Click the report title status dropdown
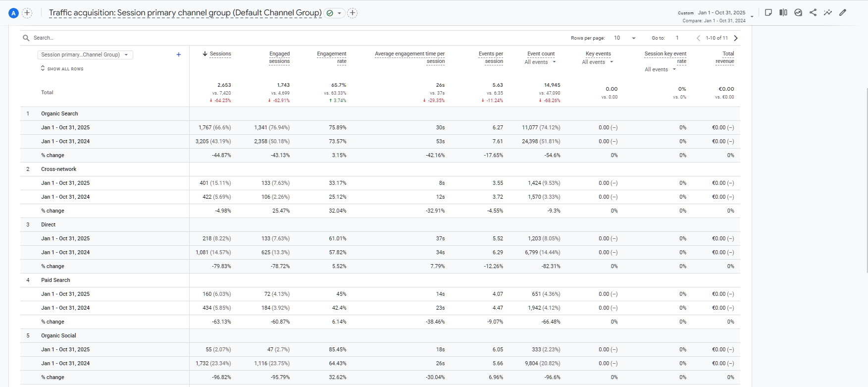This screenshot has height=387, width=868. coord(339,13)
